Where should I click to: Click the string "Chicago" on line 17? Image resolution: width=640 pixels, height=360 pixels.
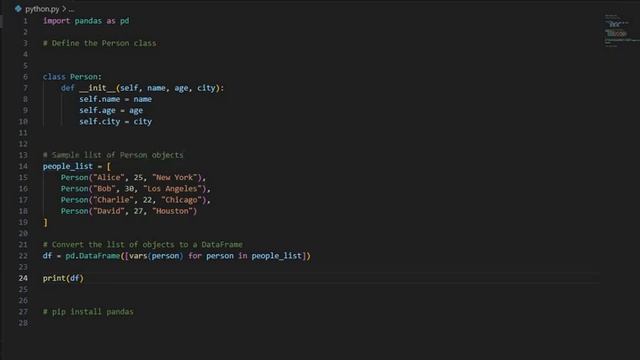181,200
